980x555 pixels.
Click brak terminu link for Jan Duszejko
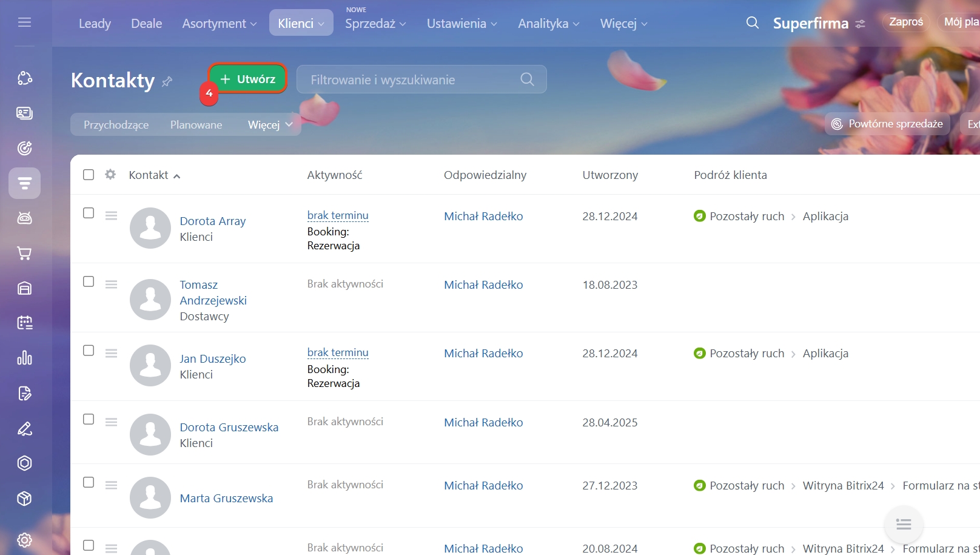tap(338, 352)
